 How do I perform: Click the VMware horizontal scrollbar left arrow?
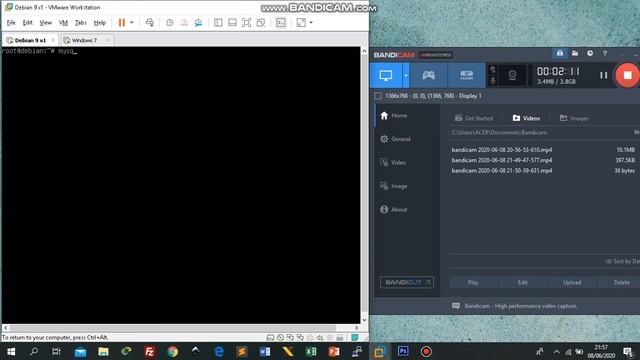pyautogui.click(x=5, y=327)
